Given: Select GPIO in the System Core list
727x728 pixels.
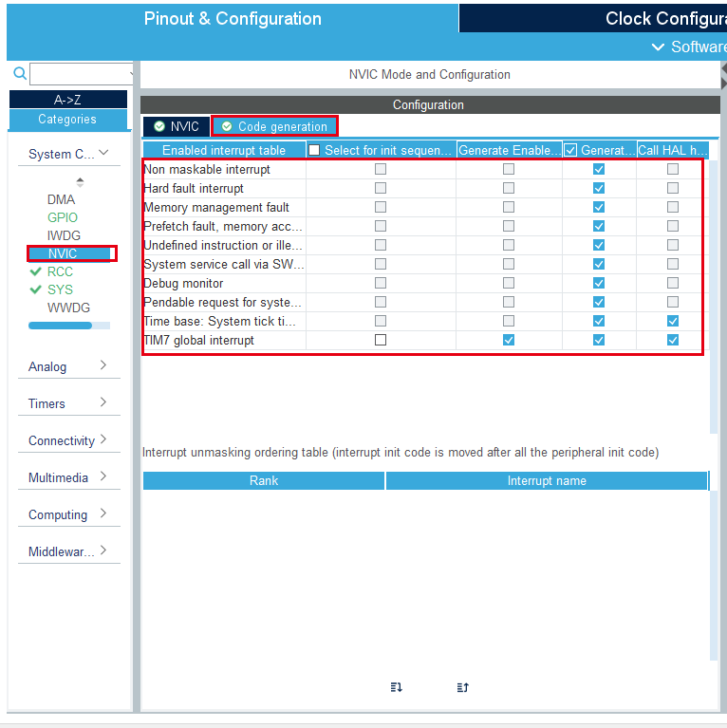Looking at the screenshot, I should (x=63, y=217).
